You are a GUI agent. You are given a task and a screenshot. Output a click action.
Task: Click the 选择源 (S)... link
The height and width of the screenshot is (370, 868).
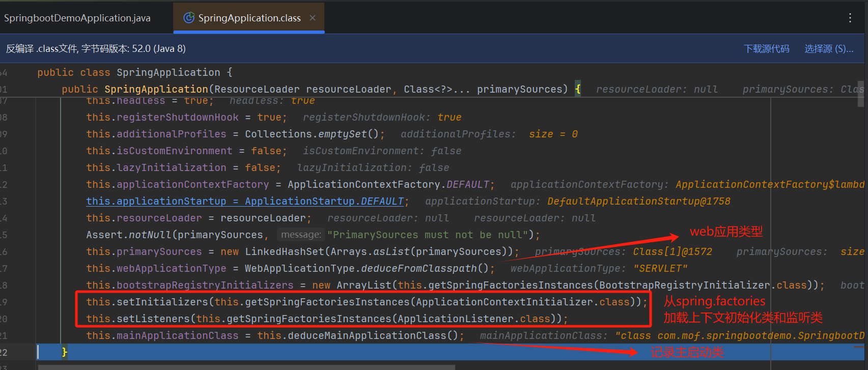click(828, 49)
